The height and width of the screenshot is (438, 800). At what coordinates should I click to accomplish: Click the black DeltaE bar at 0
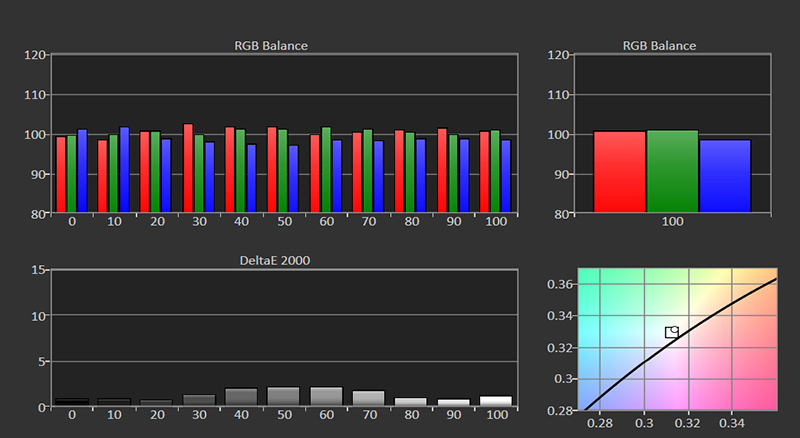click(x=72, y=402)
